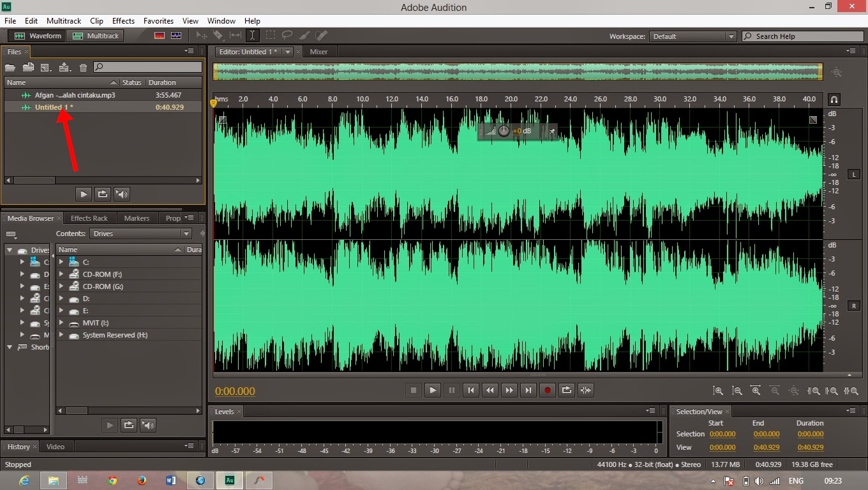Select the Paintbrush Selection tool
The width and height of the screenshot is (868, 490).
(304, 36)
